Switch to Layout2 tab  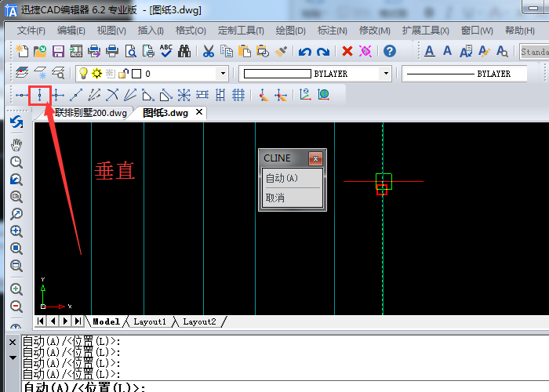[199, 321]
